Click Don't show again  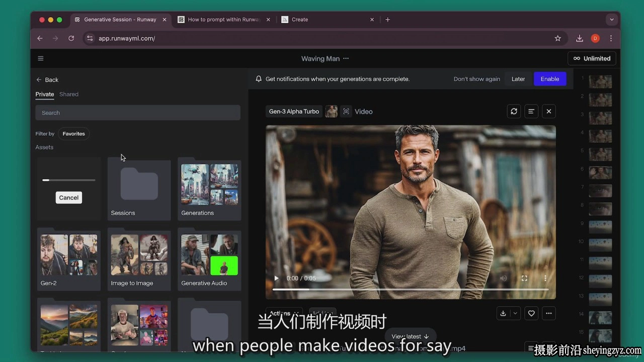477,79
